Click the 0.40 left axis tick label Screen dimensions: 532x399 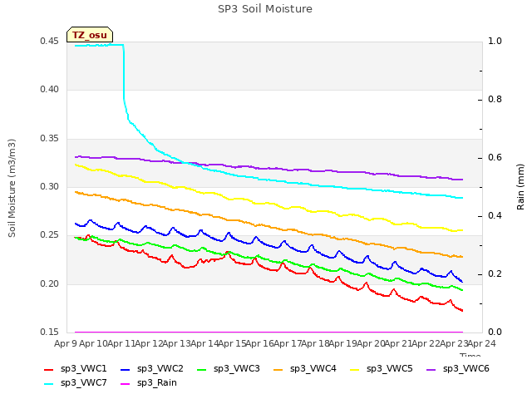pyautogui.click(x=50, y=89)
